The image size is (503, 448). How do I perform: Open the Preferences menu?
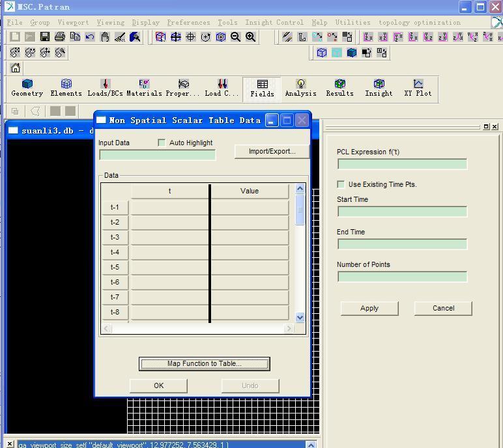[x=188, y=22]
